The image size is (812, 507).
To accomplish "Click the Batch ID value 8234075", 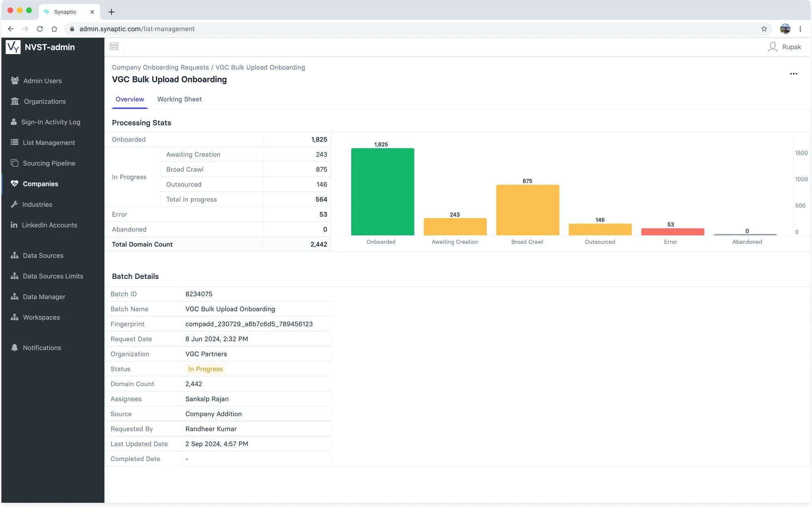I will 199,294.
